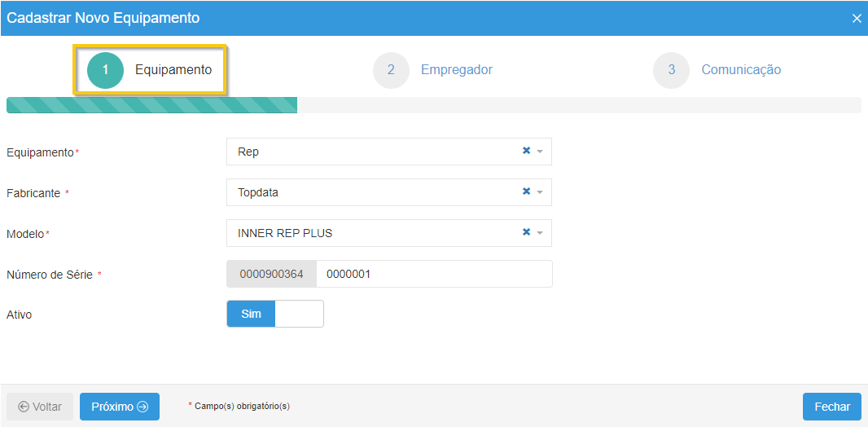Click the step 1 circle icon

click(x=105, y=70)
